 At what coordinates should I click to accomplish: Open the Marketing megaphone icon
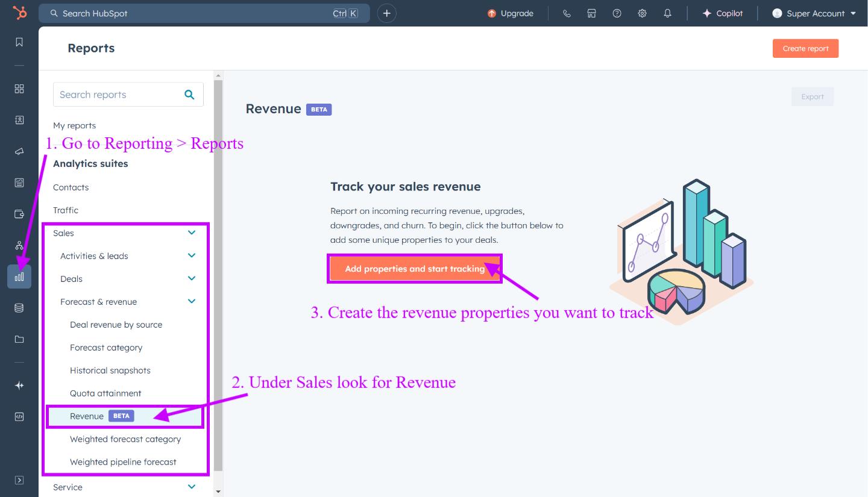[x=19, y=151]
